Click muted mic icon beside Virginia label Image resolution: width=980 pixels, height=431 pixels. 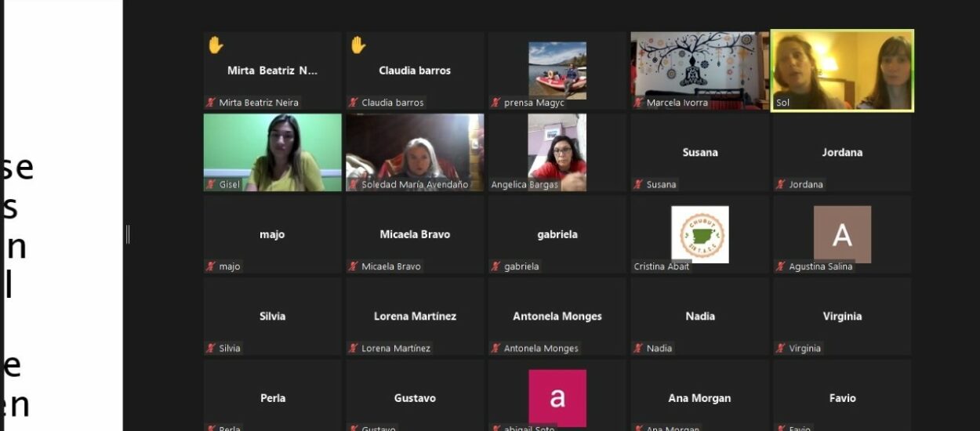click(x=781, y=348)
